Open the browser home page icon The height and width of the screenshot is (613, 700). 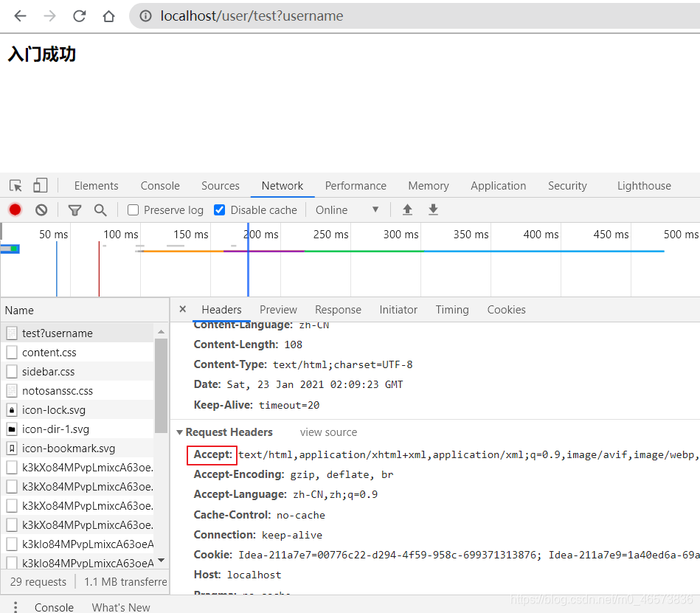pyautogui.click(x=108, y=16)
